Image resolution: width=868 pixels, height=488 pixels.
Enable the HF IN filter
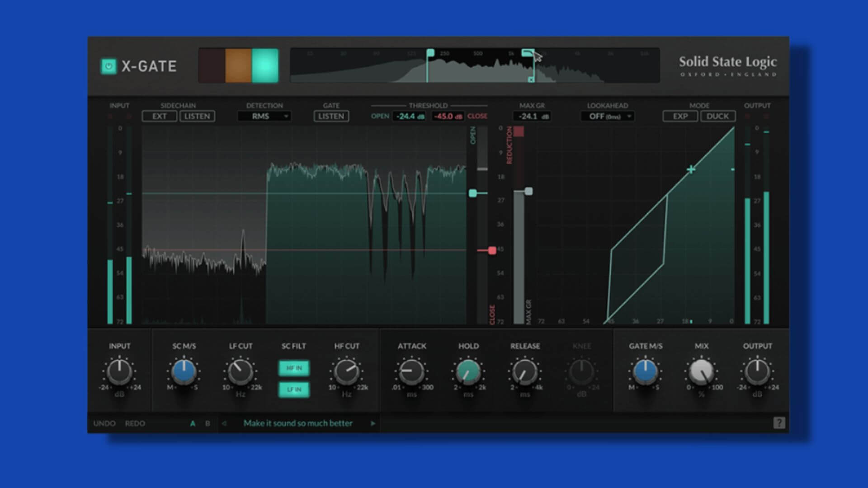point(294,368)
